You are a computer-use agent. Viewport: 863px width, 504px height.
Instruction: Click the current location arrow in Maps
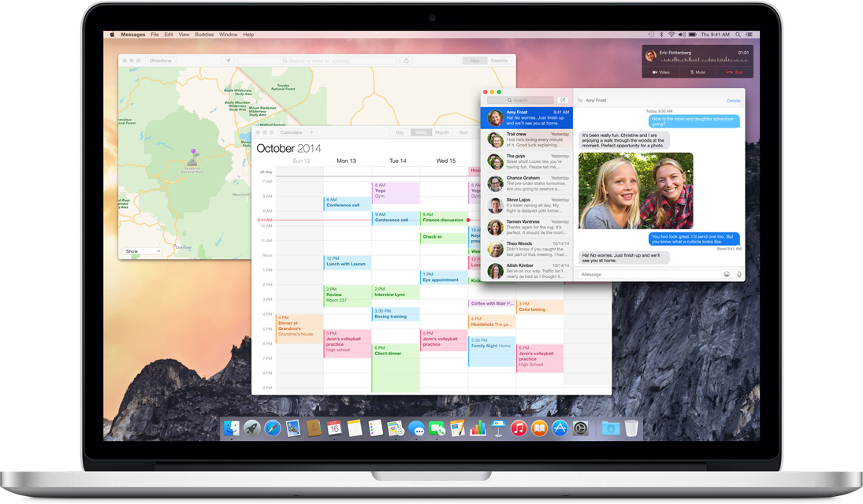coord(229,61)
